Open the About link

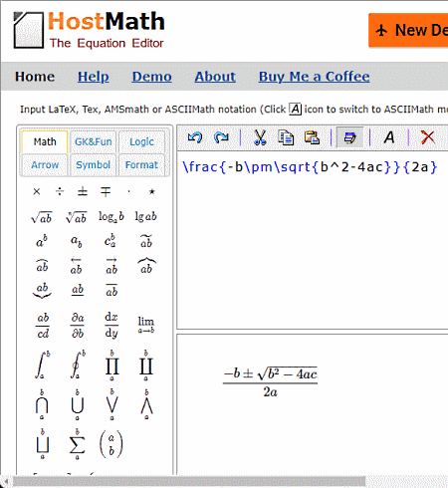click(x=215, y=77)
